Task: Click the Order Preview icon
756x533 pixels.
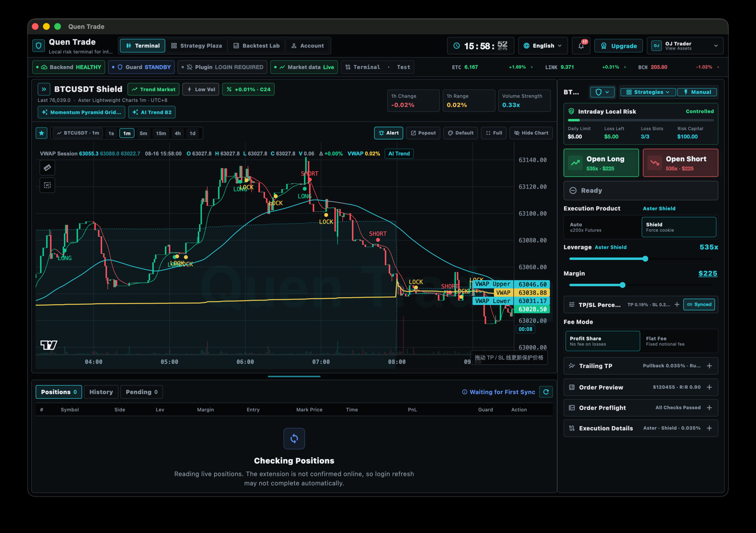Action: tap(572, 387)
